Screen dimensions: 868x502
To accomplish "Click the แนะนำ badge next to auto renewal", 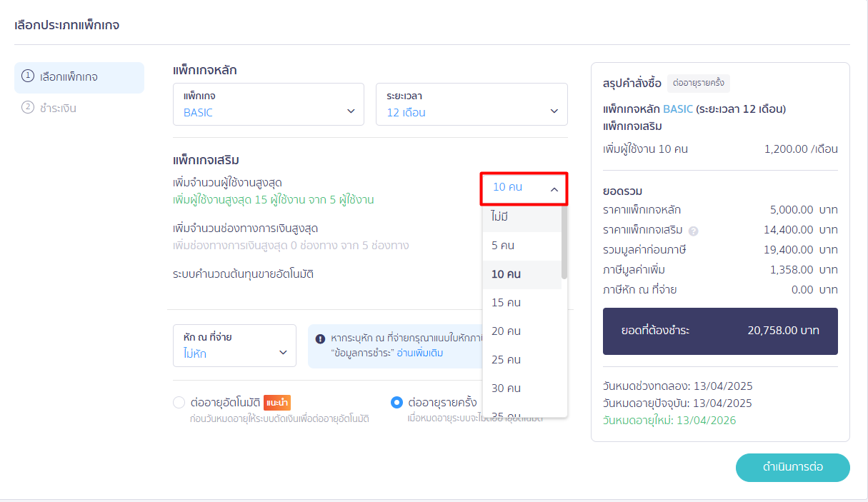I will (x=277, y=402).
